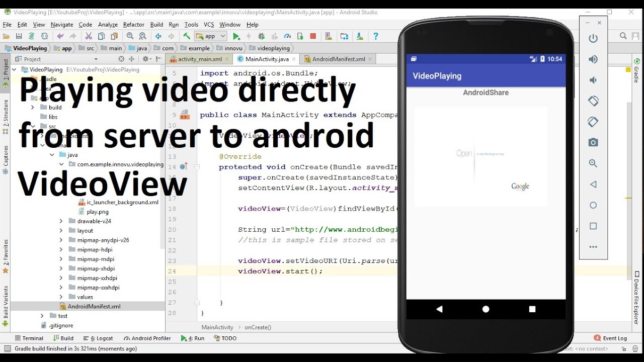644x362 pixels.
Task: Tap the video view on emulator screen
Action: (481, 156)
